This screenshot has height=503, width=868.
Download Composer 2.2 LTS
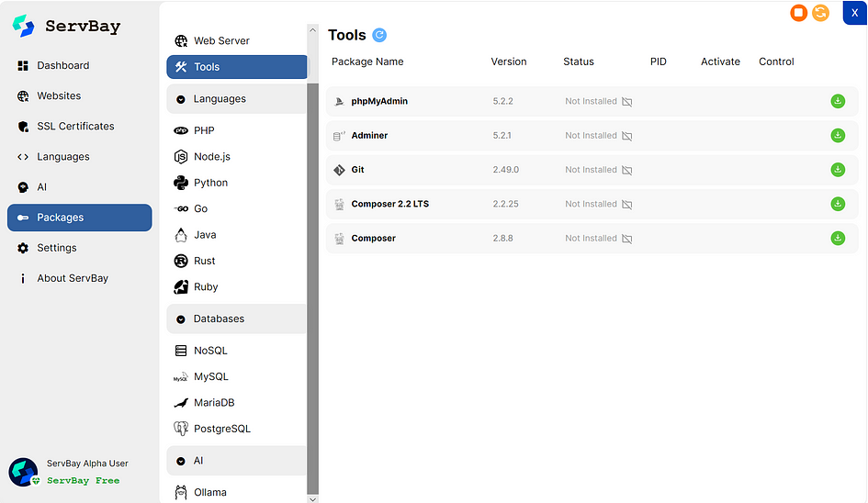click(x=838, y=204)
